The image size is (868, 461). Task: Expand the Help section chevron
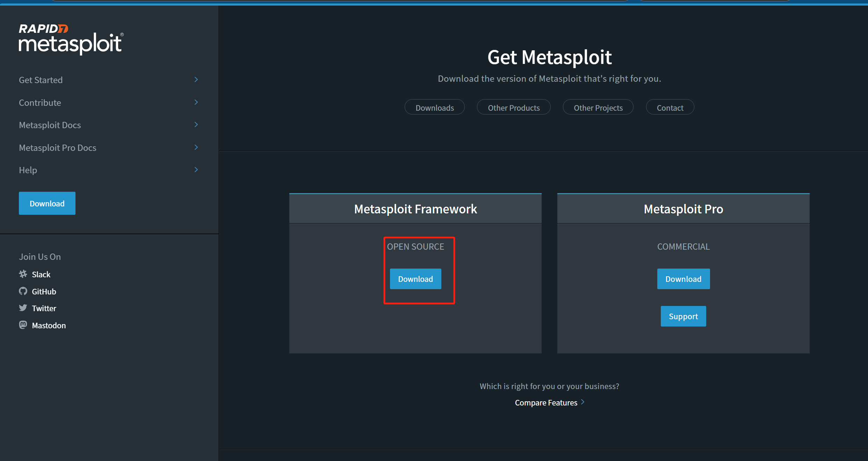(196, 170)
